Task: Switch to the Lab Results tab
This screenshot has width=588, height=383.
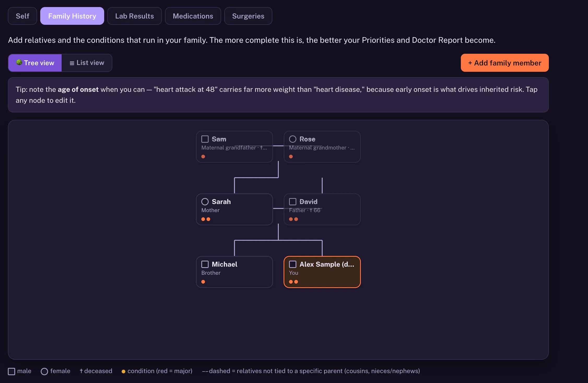Action: pos(134,16)
